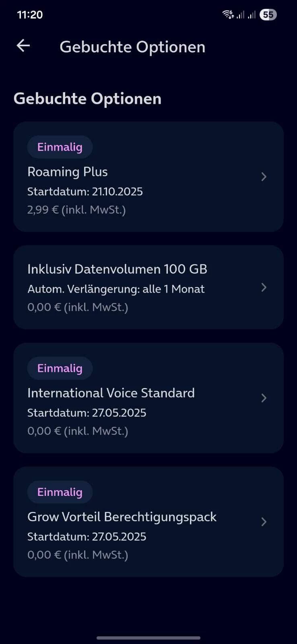Open the Roaming Plus option title
The width and height of the screenshot is (297, 644).
click(x=68, y=172)
